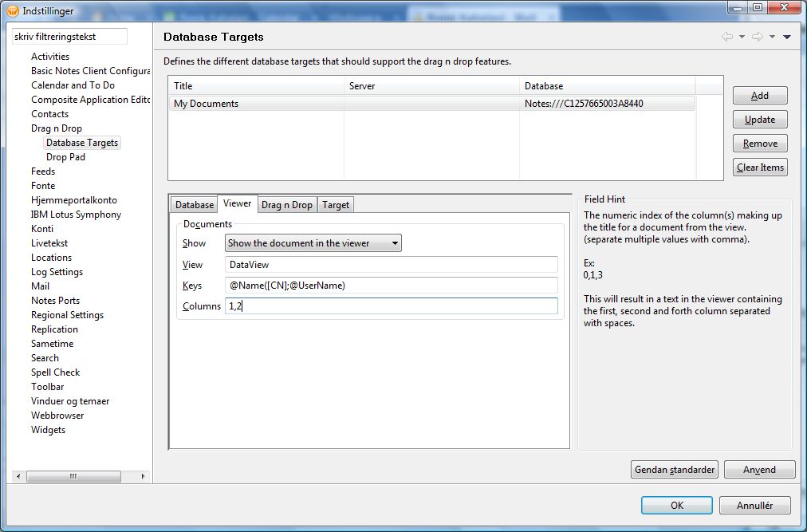The width and height of the screenshot is (807, 532).
Task: Open the Show document dropdown
Action: pyautogui.click(x=313, y=243)
